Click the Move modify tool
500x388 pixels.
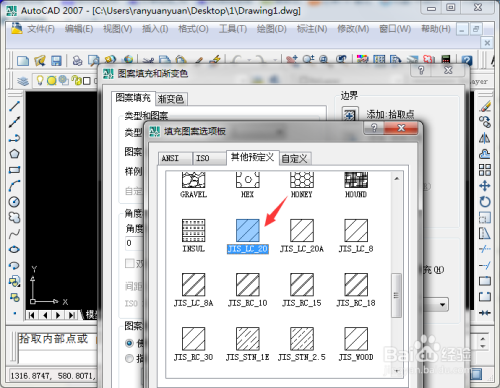485,186
